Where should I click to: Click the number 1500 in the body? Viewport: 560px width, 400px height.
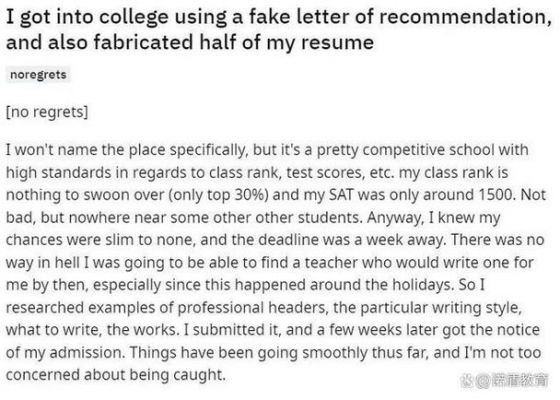coord(496,195)
